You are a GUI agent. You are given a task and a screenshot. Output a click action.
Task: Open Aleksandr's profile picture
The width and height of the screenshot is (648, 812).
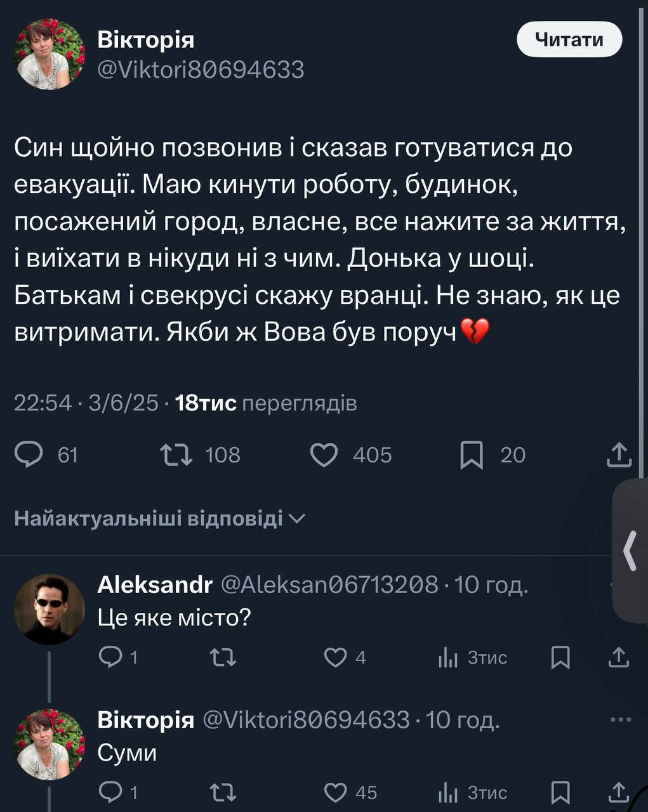click(50, 610)
